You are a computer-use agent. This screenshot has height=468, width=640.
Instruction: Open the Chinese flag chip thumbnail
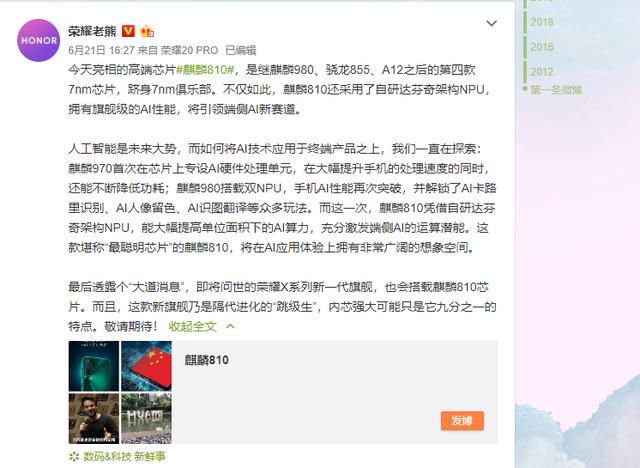tap(147, 366)
